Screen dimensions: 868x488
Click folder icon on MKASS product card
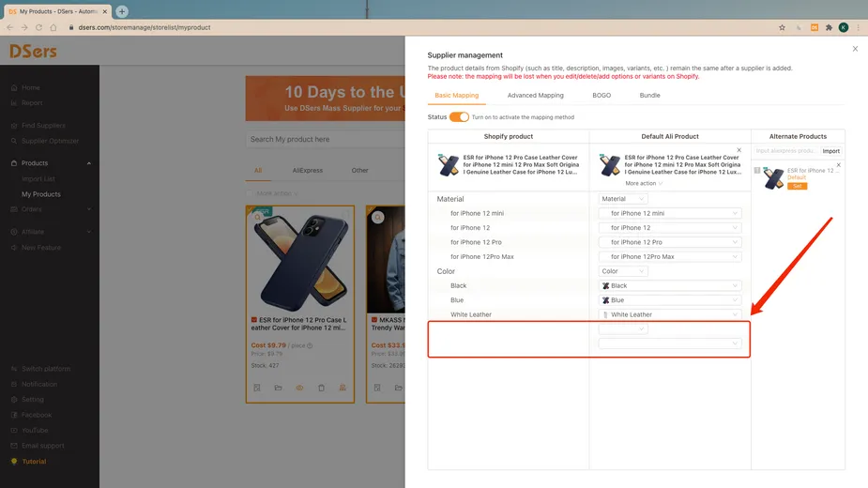tap(399, 388)
